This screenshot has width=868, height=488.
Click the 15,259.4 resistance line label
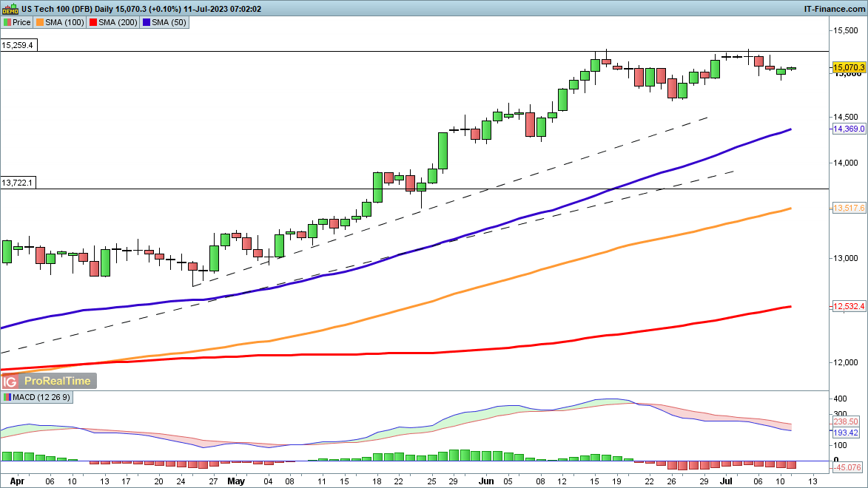point(18,45)
